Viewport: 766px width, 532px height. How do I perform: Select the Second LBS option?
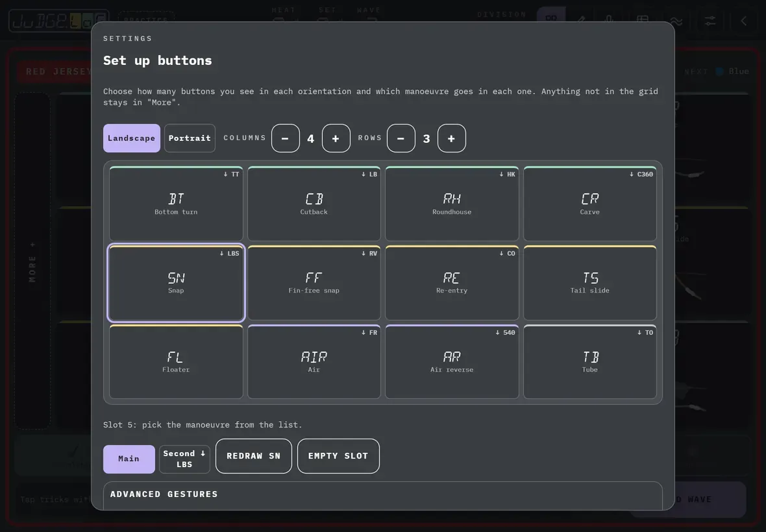[184, 459]
